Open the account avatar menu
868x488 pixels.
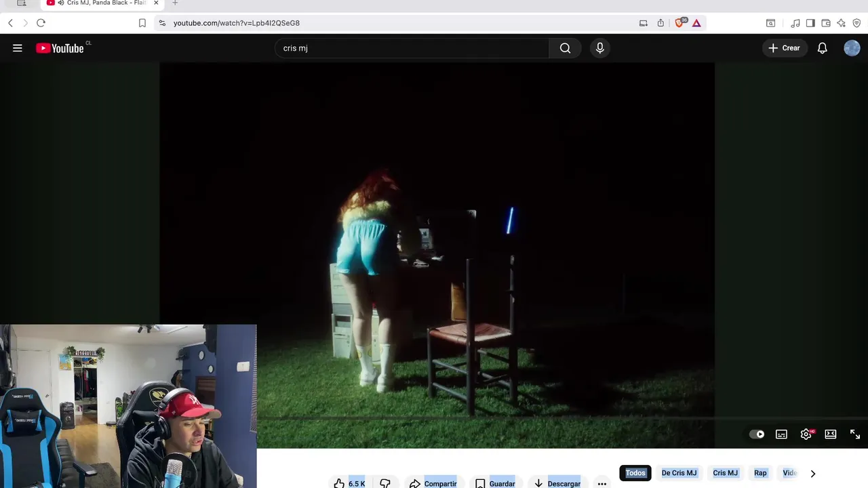point(852,48)
